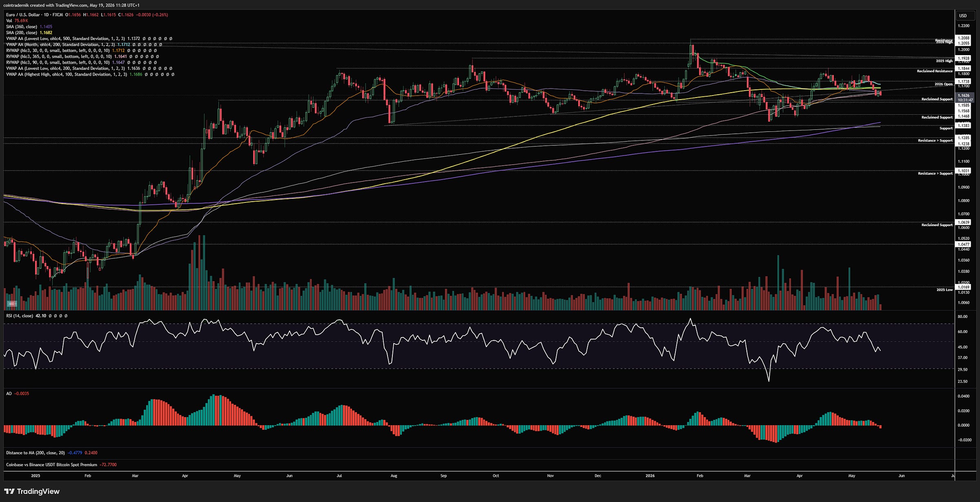Select VWAP AA Lowest Low 200 legend
Viewport: 980px width, 502px height.
89,69
